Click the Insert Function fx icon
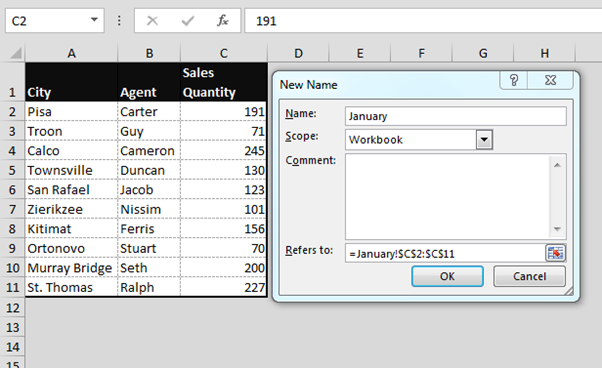602x368 pixels. 222,20
